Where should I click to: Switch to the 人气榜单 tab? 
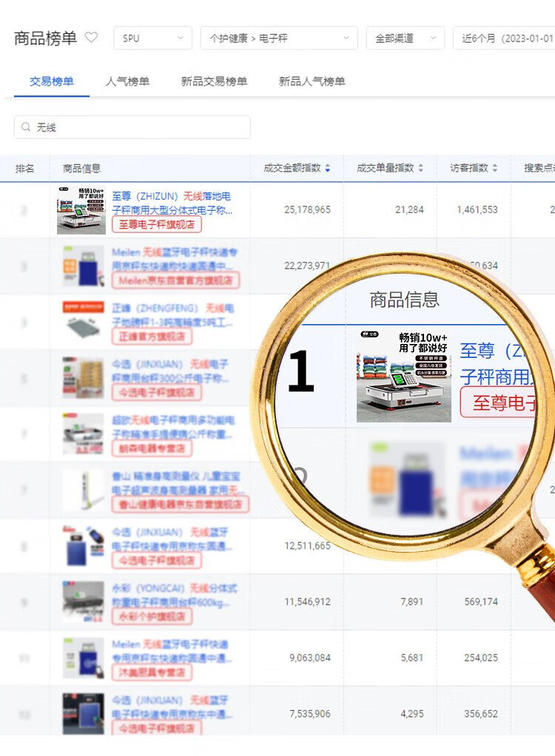tap(127, 81)
